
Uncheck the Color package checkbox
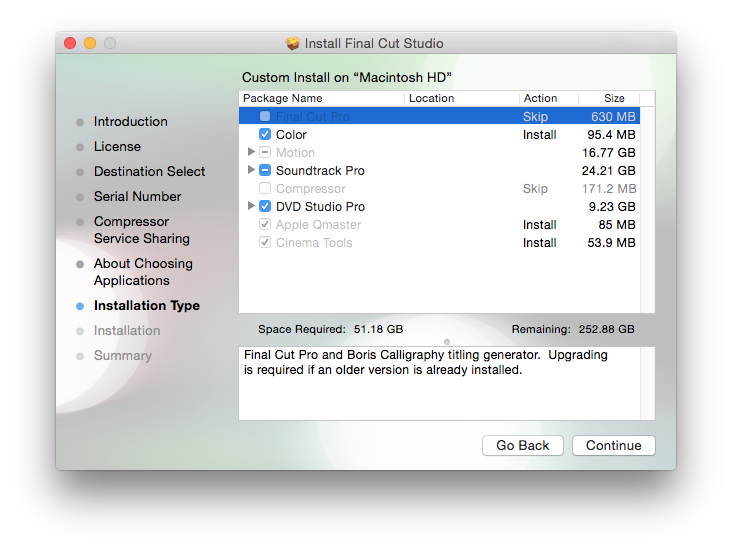pos(265,134)
